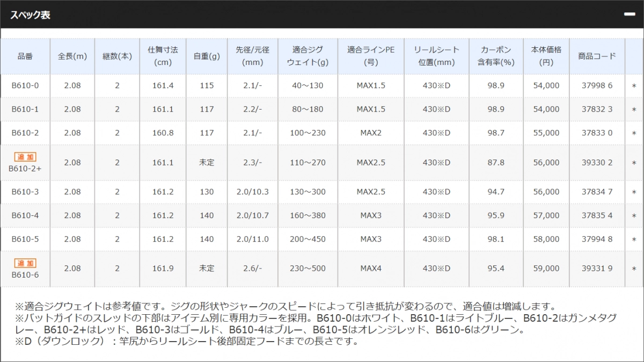The image size is (644, 362).
Task: Click the 自重(g) column header
Action: pyautogui.click(x=207, y=56)
